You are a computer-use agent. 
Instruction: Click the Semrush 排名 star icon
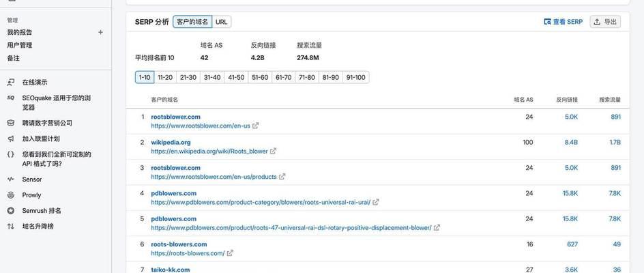(11, 210)
